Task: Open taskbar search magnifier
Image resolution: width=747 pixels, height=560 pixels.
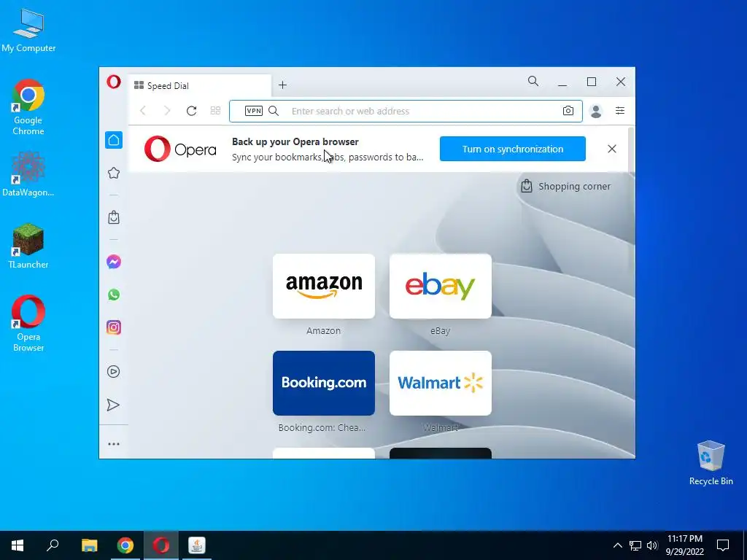Action: click(x=53, y=545)
